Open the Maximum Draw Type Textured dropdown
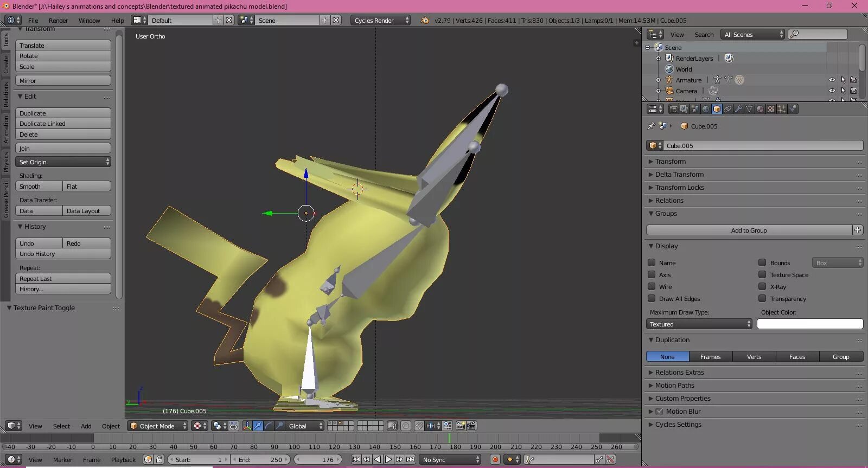The height and width of the screenshot is (468, 868). point(699,324)
